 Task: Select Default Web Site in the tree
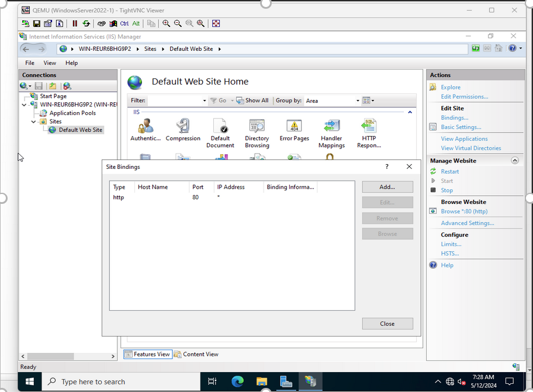pyautogui.click(x=81, y=130)
